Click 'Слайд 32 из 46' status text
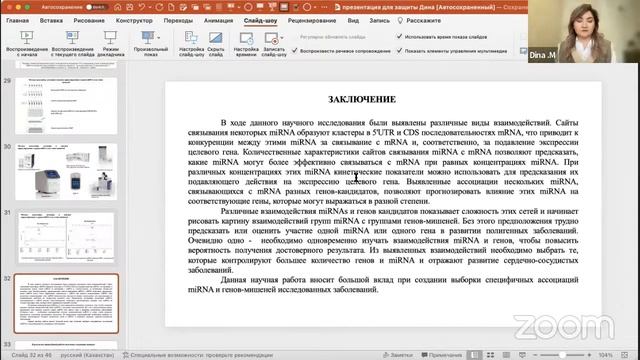 [x=31, y=355]
